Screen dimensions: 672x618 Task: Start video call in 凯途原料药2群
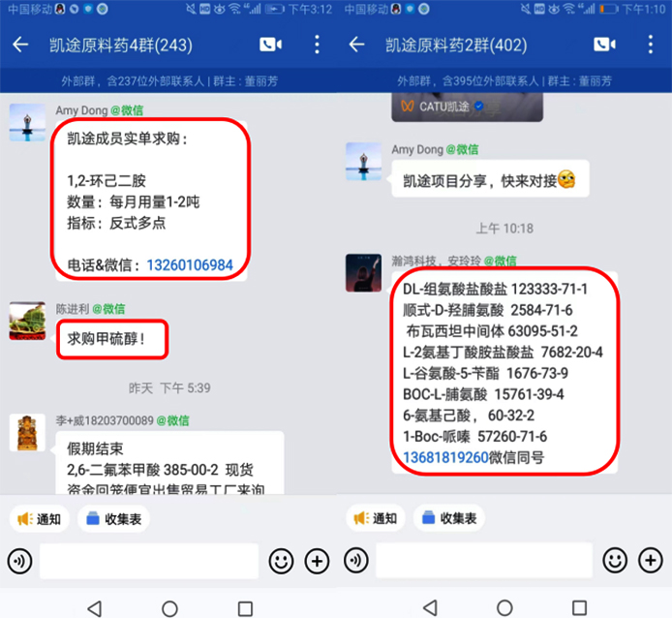(x=605, y=45)
